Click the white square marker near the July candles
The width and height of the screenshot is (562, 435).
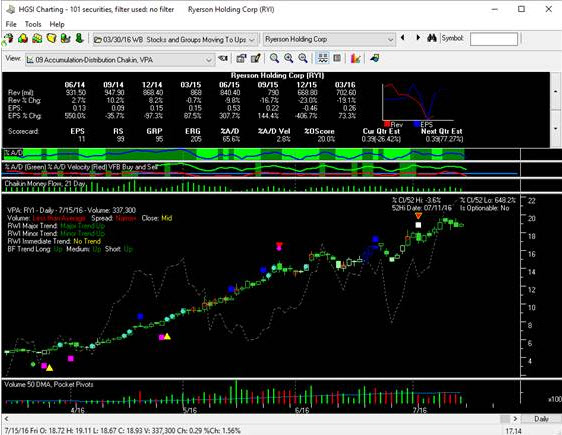[418, 225]
